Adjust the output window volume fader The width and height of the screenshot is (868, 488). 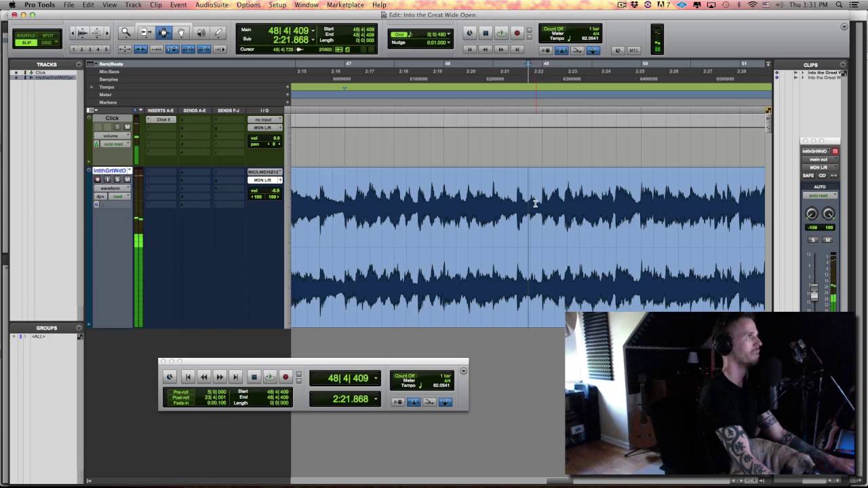point(814,293)
